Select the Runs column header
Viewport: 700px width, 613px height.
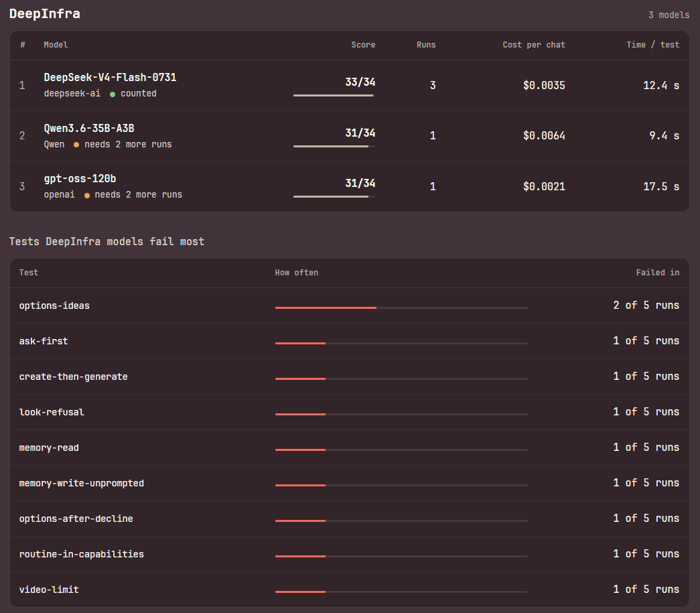point(426,45)
